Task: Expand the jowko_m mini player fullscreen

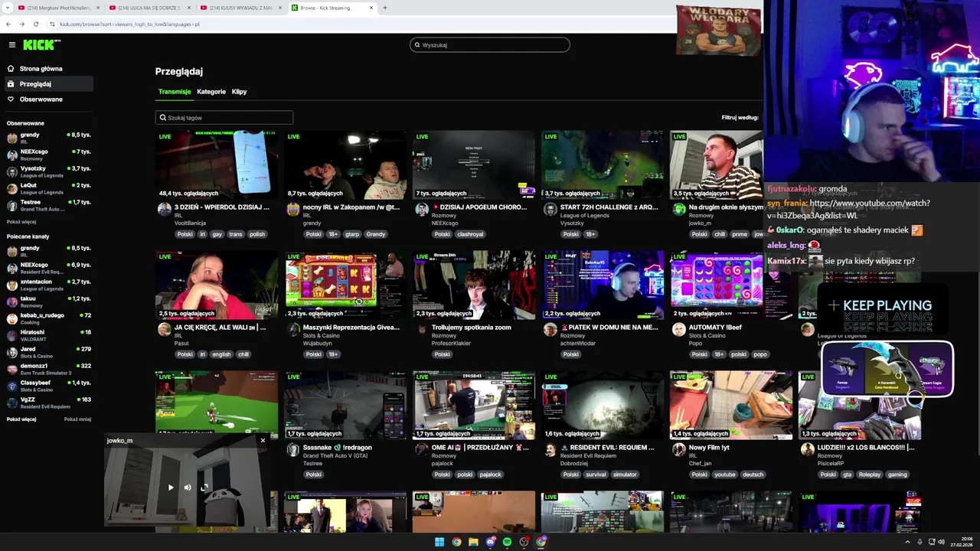Action: [204, 487]
